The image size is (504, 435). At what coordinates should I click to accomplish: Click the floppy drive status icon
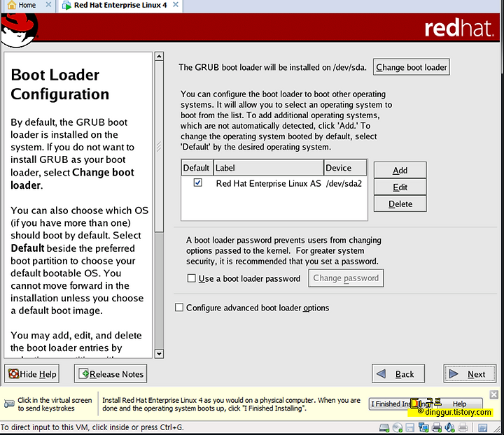[x=409, y=427]
